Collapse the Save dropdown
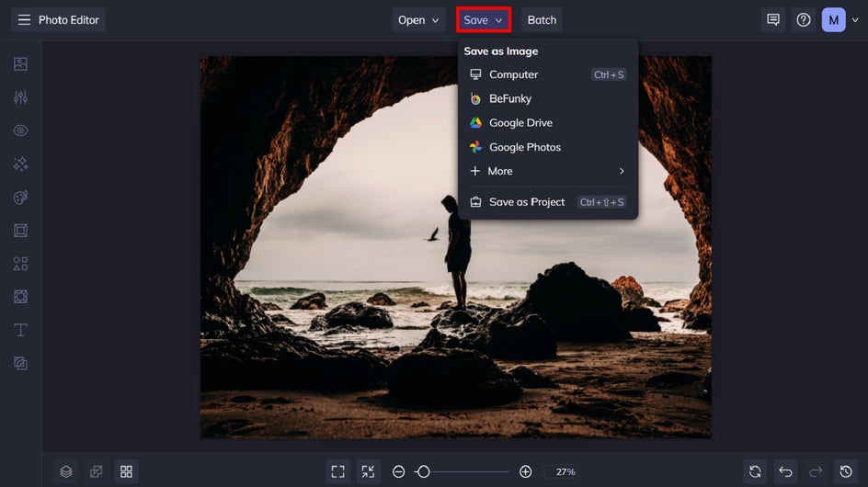Image resolution: width=868 pixels, height=487 pixels. point(484,20)
